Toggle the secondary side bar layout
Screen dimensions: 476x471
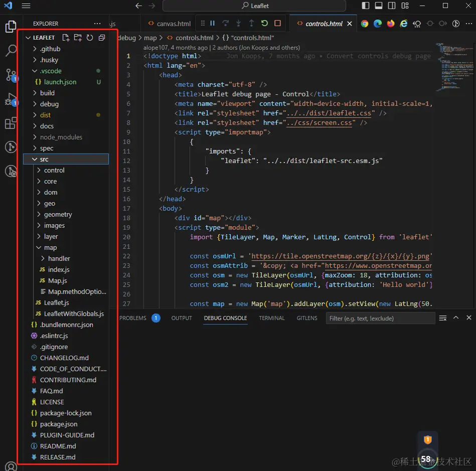coord(392,6)
